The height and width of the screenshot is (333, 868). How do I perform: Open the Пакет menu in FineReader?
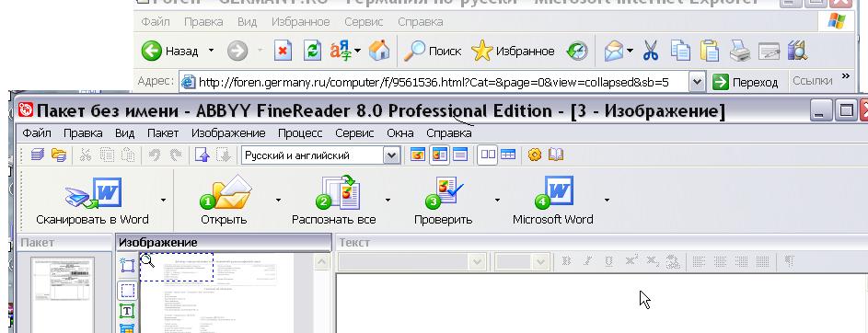pyautogui.click(x=163, y=132)
